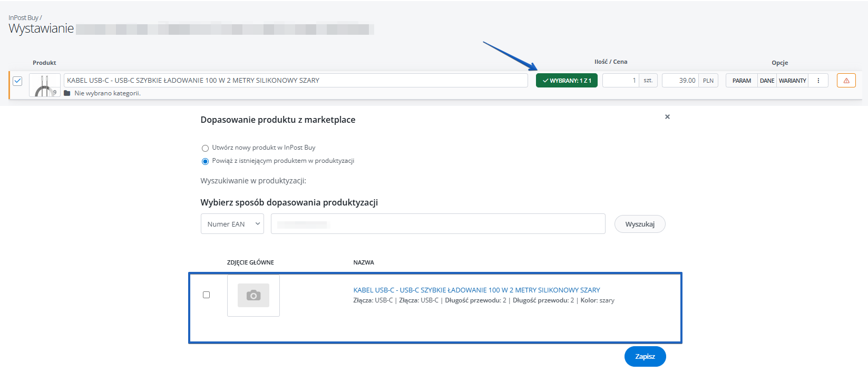The image size is (868, 372).
Task: Open the PARAM options tab
Action: (742, 81)
